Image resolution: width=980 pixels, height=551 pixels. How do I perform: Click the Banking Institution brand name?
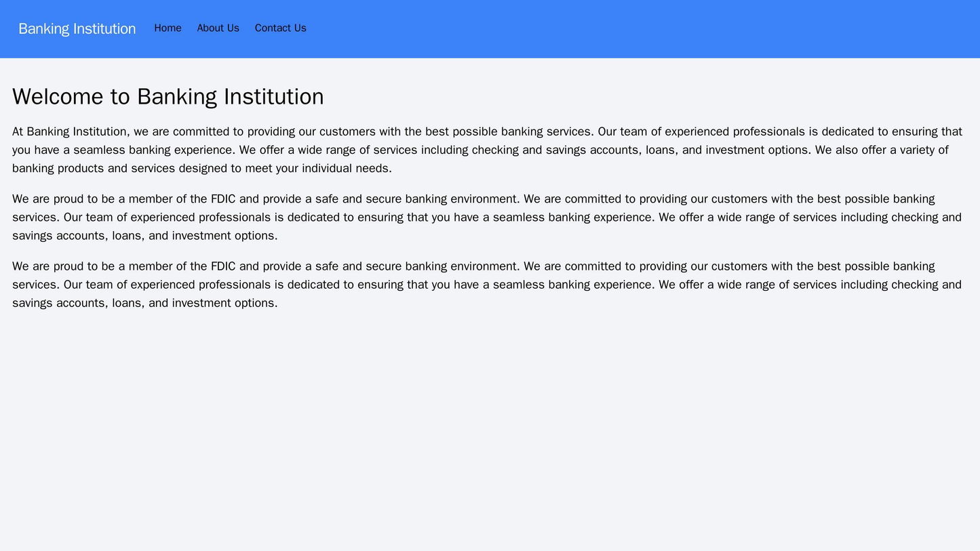pos(76,28)
